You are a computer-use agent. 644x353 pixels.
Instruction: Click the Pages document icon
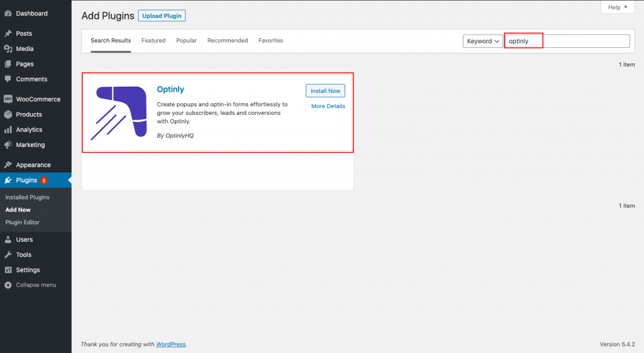[x=8, y=64]
